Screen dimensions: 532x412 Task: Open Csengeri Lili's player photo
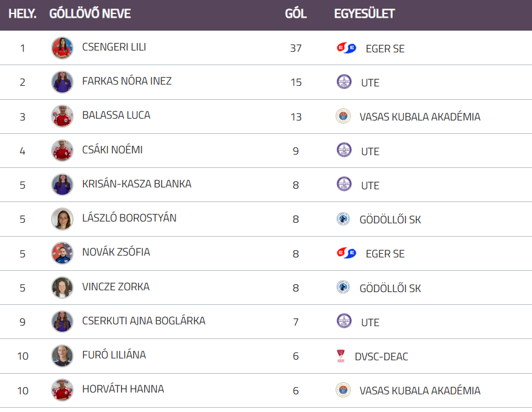click(x=62, y=48)
